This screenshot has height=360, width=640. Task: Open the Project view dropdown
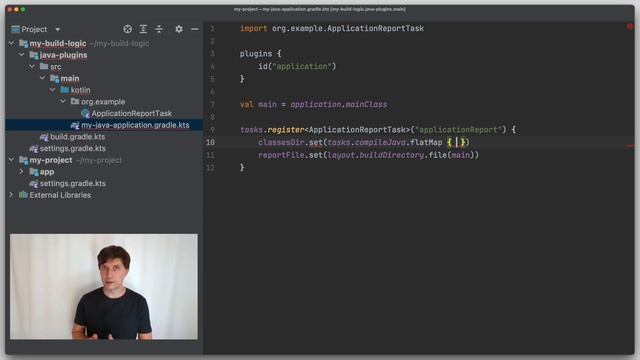[58, 29]
